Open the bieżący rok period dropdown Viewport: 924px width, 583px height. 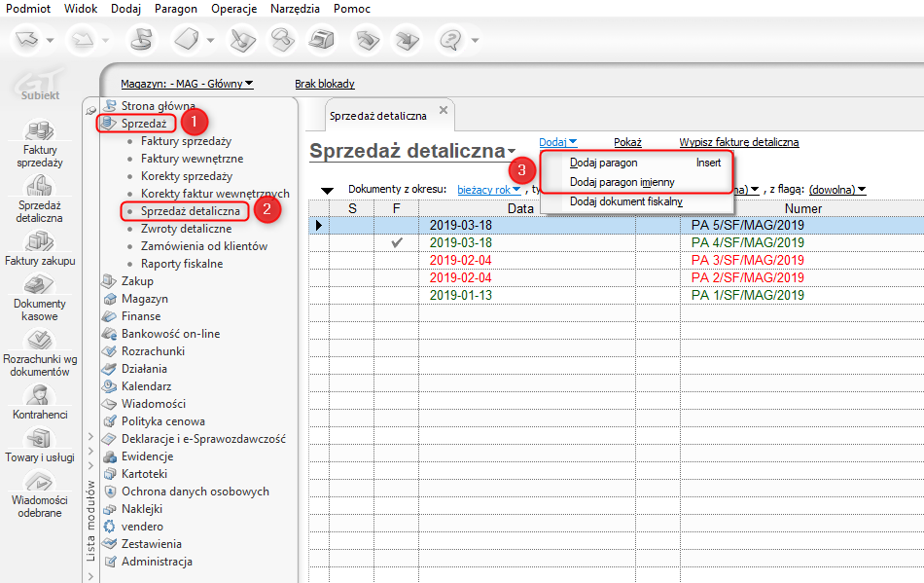(x=488, y=190)
